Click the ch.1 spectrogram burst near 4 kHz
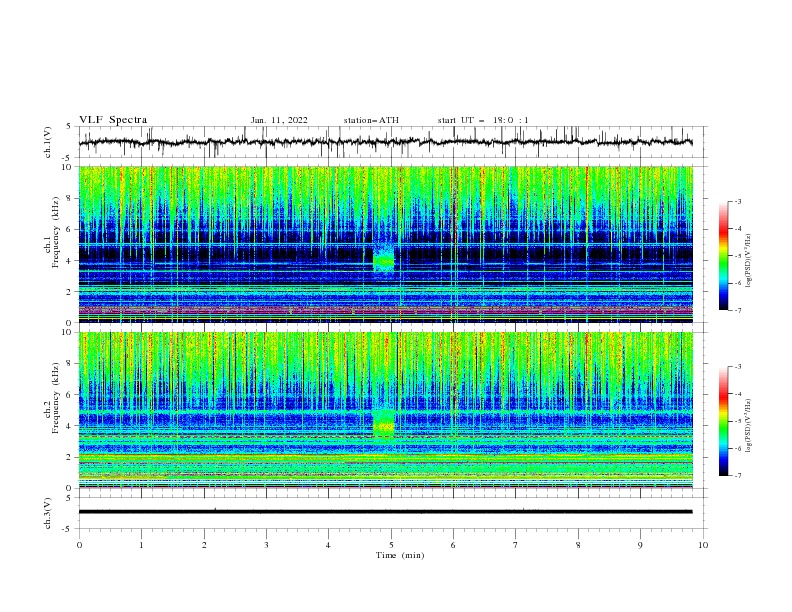The width and height of the screenshot is (792, 612). 383,258
